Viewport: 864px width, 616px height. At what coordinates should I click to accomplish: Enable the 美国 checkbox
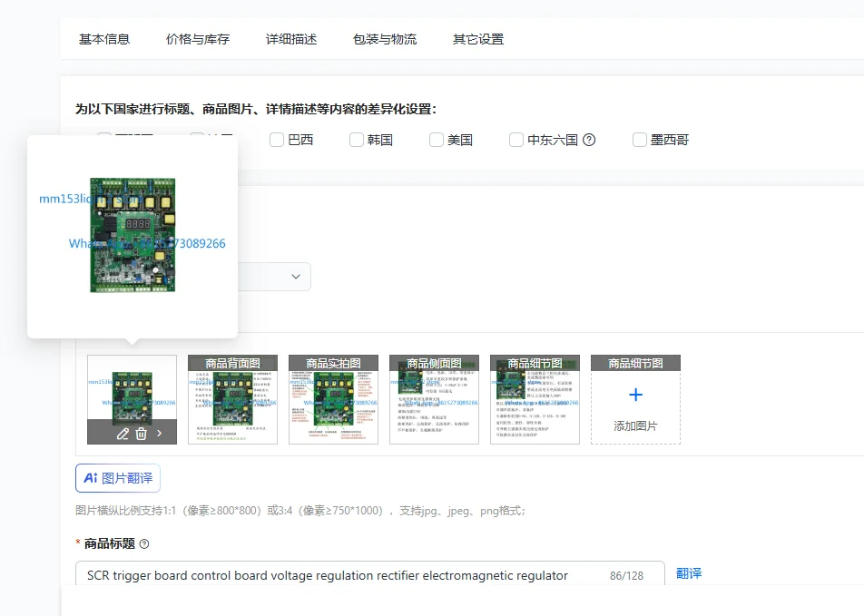[437, 140]
